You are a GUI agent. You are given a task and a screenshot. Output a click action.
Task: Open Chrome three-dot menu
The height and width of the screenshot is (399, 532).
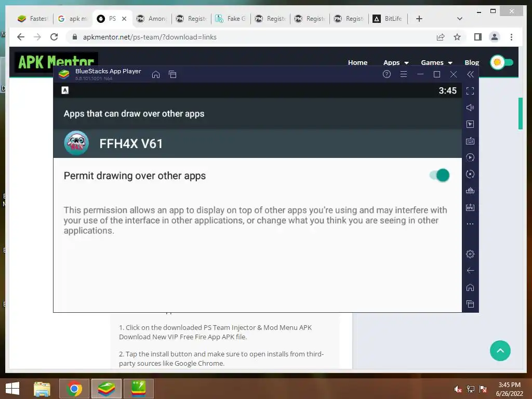tap(511, 37)
